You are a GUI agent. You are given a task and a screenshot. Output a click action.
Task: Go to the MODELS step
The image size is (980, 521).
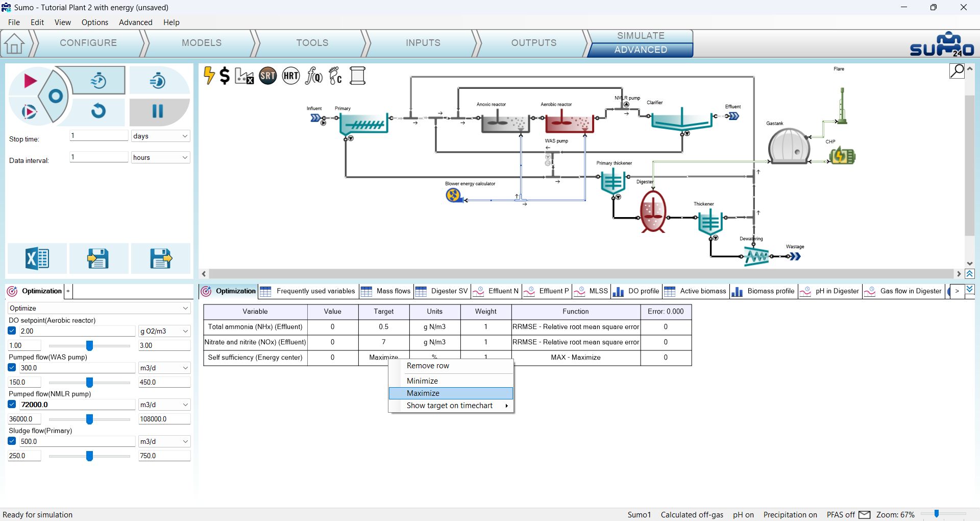point(202,43)
